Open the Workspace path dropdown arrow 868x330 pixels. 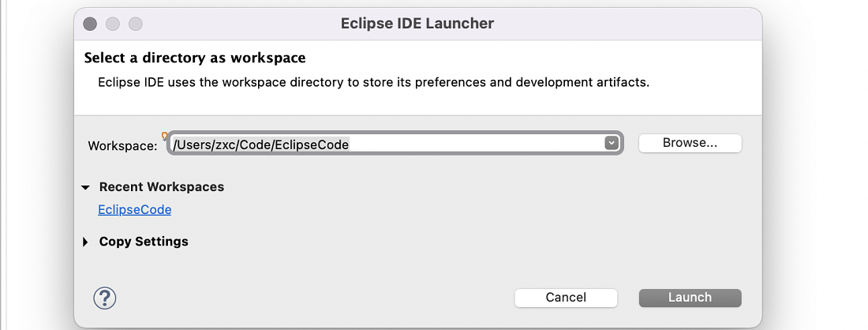pyautogui.click(x=611, y=144)
